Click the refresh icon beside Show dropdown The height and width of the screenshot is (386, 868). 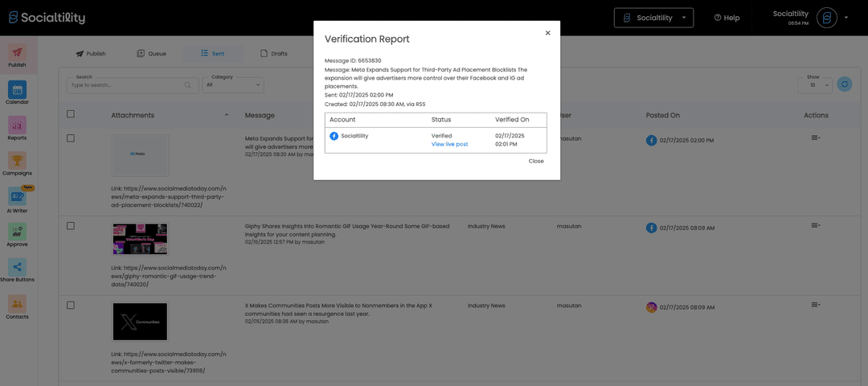tap(844, 84)
